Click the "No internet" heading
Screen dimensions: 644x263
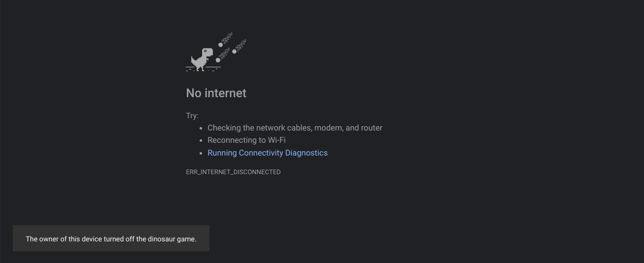216,93
